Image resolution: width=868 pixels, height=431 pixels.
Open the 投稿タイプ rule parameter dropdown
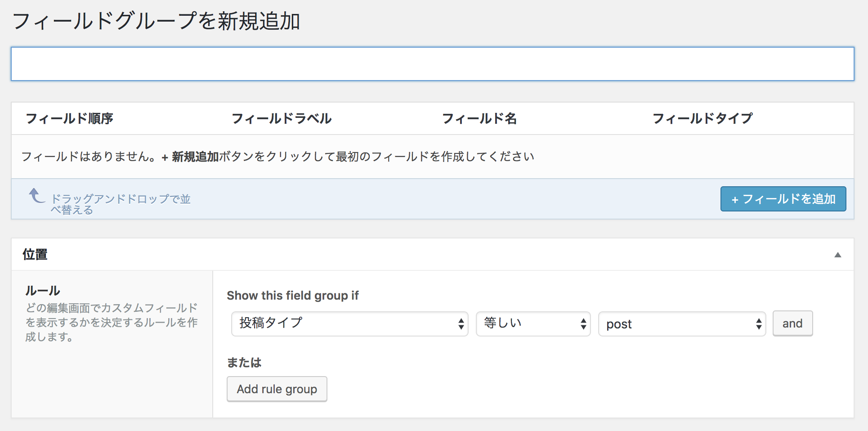[349, 323]
